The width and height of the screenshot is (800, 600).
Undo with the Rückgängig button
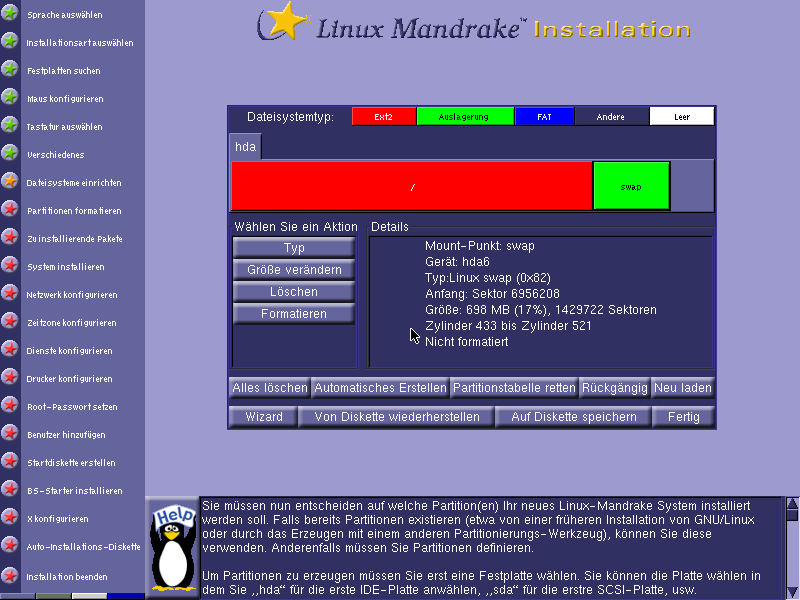tap(614, 388)
